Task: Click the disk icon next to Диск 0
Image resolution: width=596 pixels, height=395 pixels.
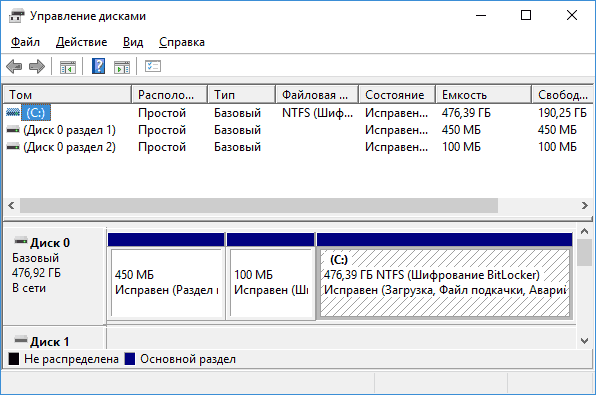Action: [x=21, y=241]
